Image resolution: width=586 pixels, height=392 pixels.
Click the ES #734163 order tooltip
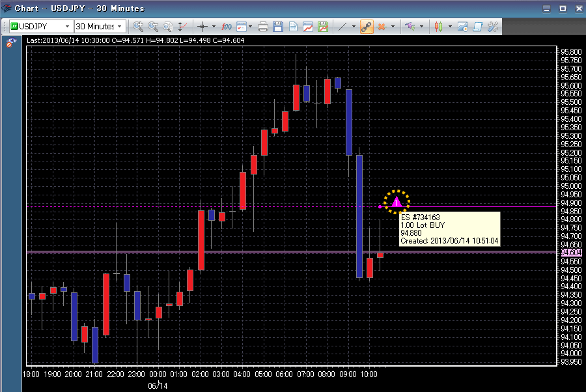[x=449, y=229]
